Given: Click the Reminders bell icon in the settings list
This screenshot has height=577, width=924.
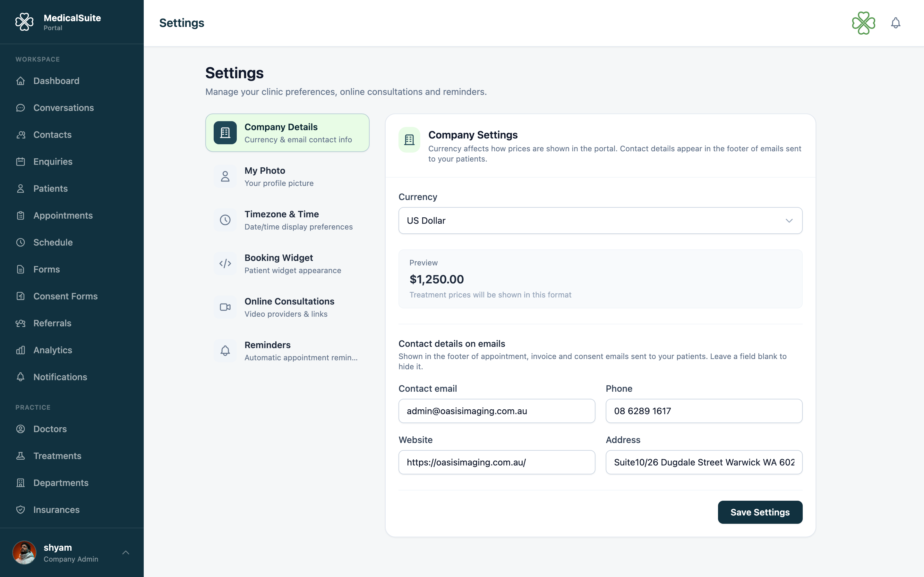Looking at the screenshot, I should coord(225,351).
